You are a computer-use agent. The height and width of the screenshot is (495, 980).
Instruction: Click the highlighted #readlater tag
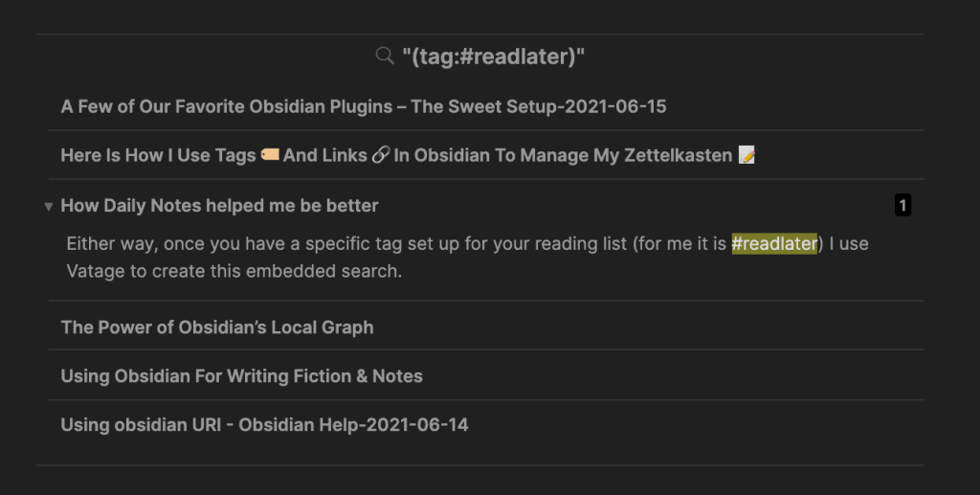(774, 244)
